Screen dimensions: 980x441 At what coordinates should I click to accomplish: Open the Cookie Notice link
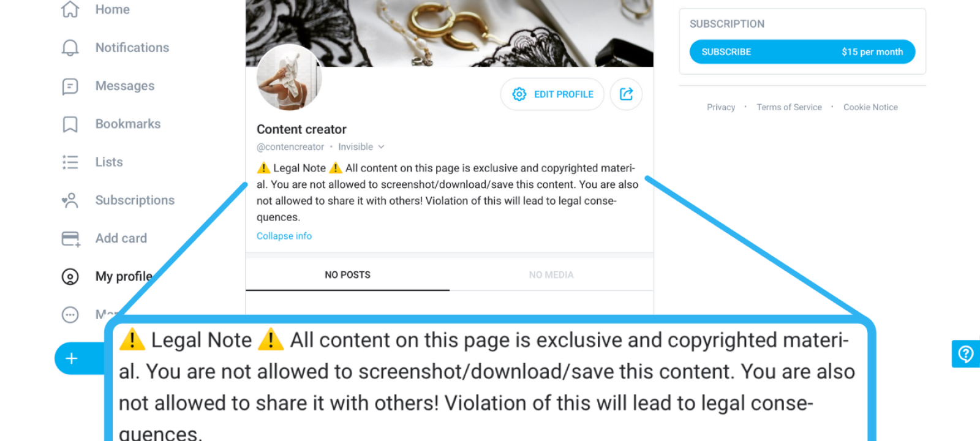870,107
